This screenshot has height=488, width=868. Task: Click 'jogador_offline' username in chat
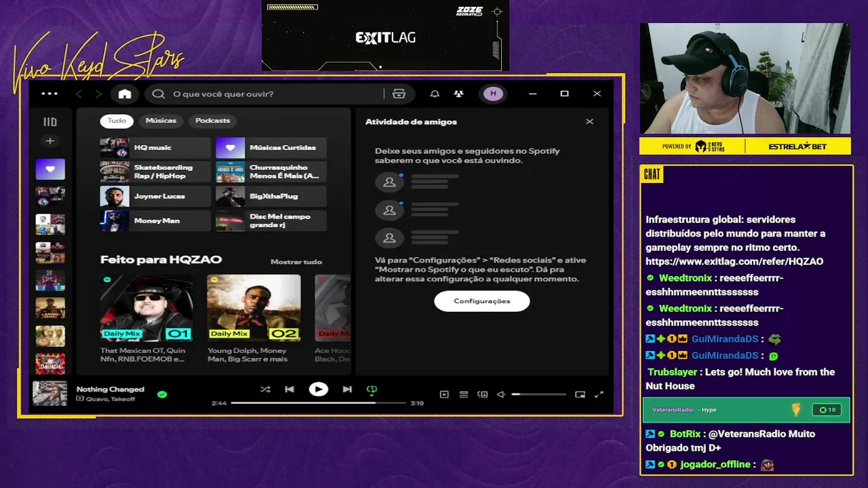[715, 464]
